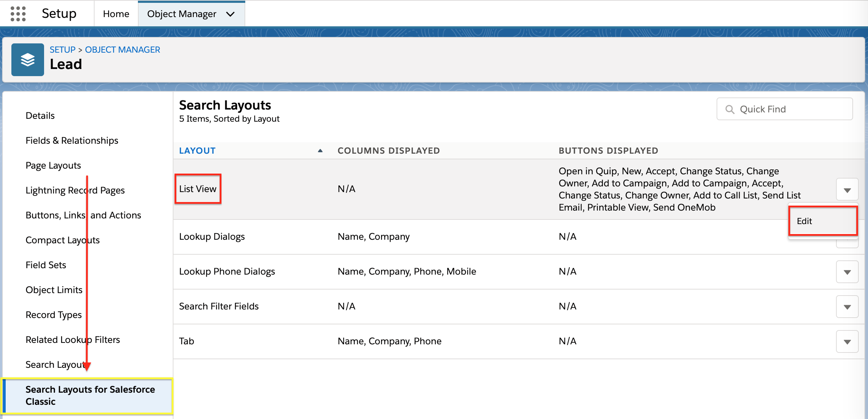Select the Search Filter Fields layout cell
868x419 pixels.
pos(219,306)
